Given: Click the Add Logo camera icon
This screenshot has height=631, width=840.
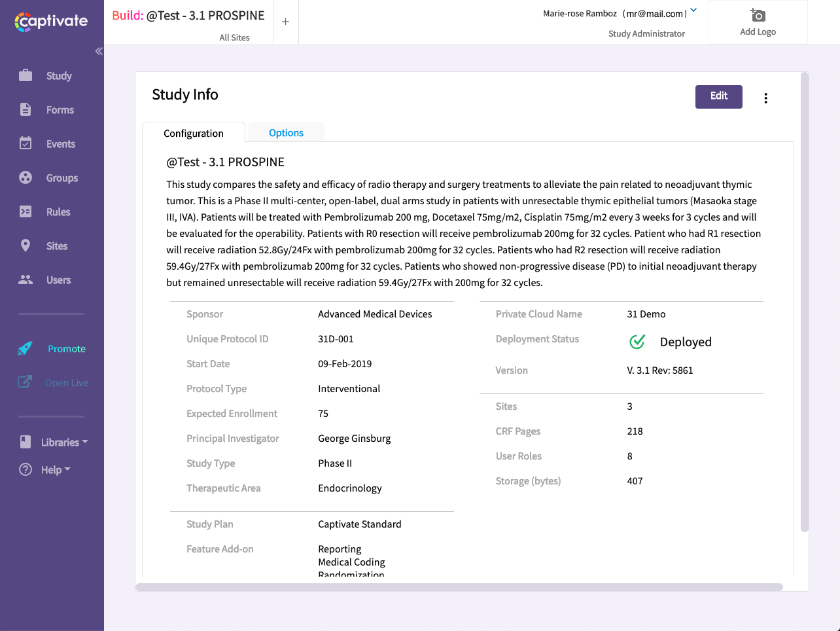Looking at the screenshot, I should [x=758, y=15].
